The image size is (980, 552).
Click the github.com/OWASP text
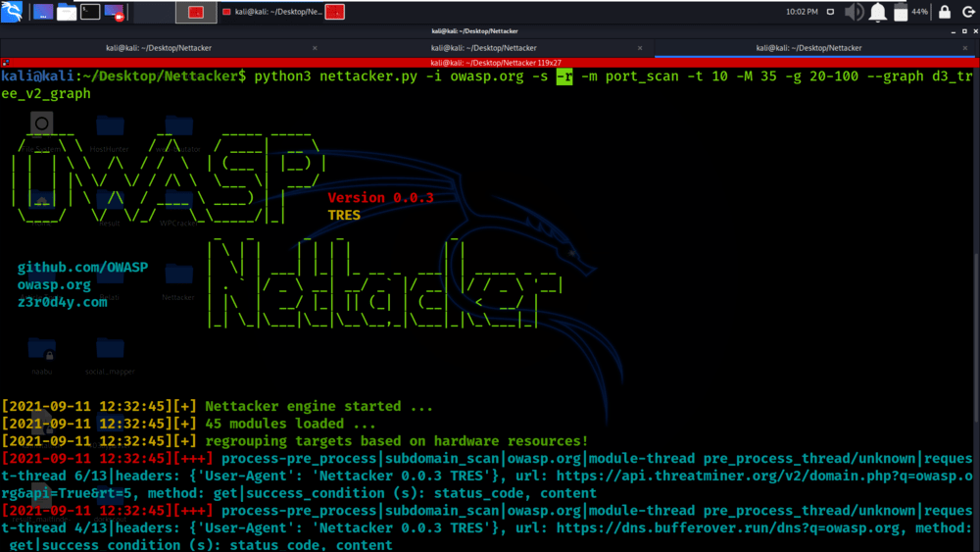click(82, 268)
